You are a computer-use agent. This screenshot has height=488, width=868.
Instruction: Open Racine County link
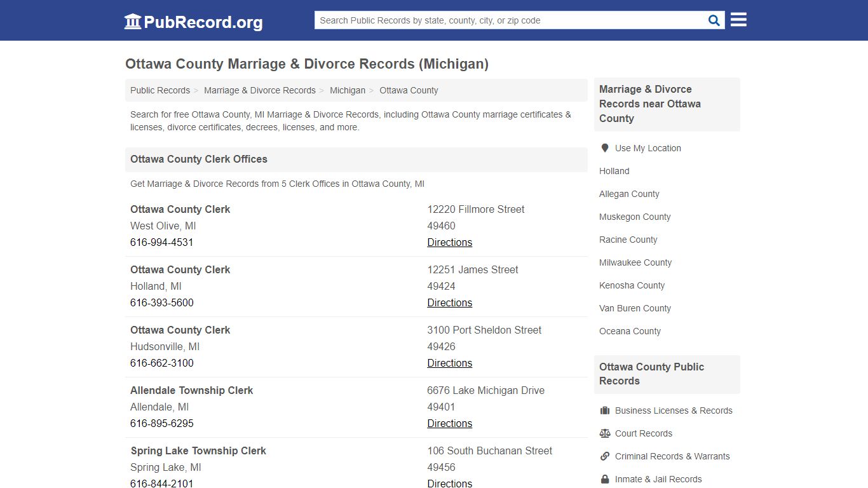coord(628,240)
